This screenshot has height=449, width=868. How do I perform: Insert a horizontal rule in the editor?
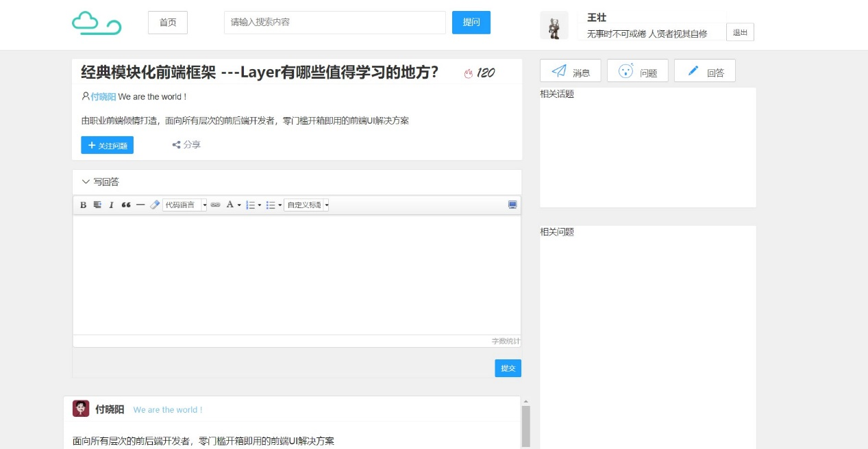tap(140, 205)
